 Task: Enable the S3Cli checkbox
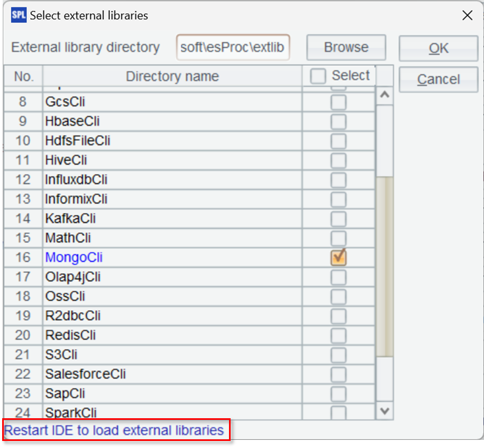[338, 355]
